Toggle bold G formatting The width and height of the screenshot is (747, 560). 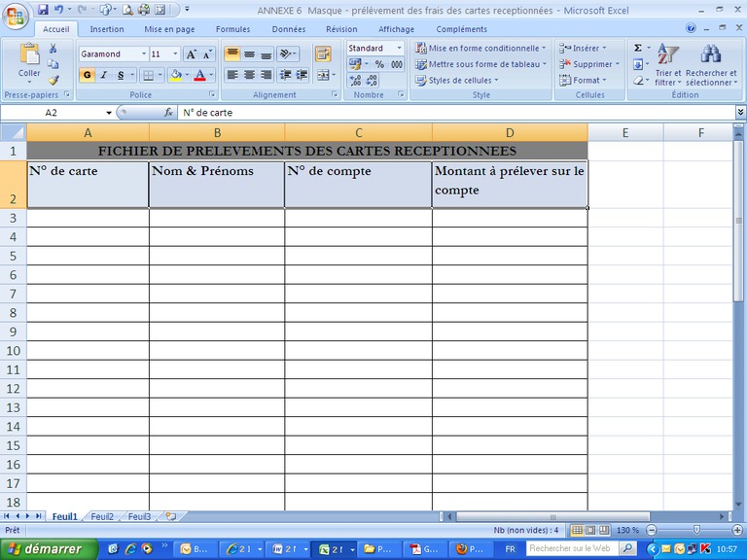pyautogui.click(x=88, y=75)
